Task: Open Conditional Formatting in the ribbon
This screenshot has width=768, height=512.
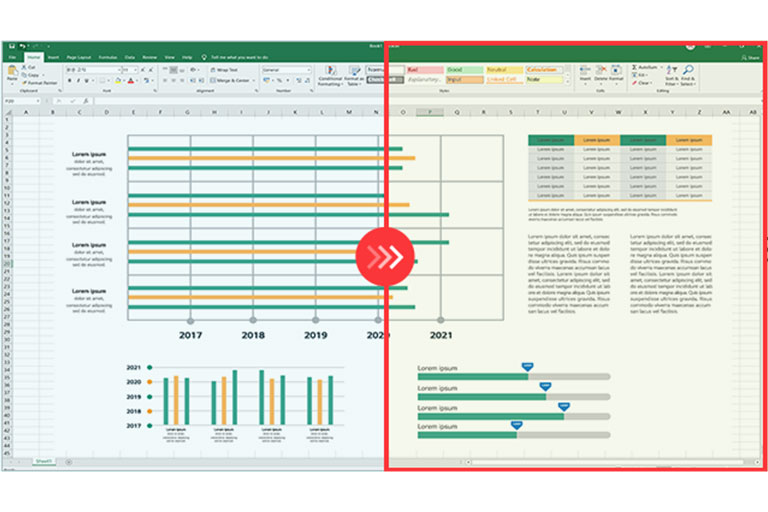Action: click(x=330, y=77)
